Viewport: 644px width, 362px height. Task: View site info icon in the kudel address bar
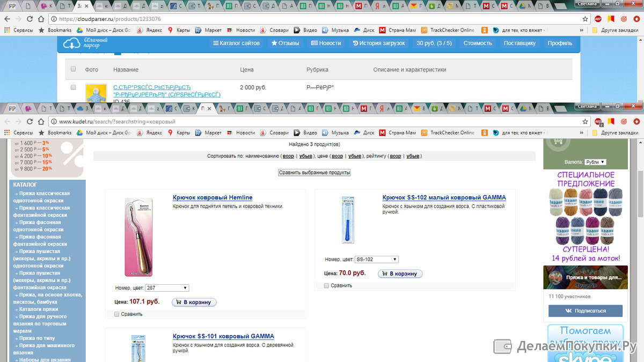pos(54,122)
